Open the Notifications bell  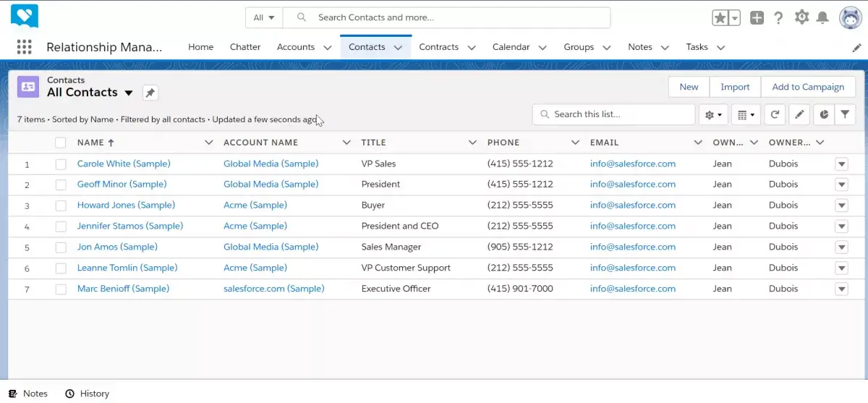point(822,17)
